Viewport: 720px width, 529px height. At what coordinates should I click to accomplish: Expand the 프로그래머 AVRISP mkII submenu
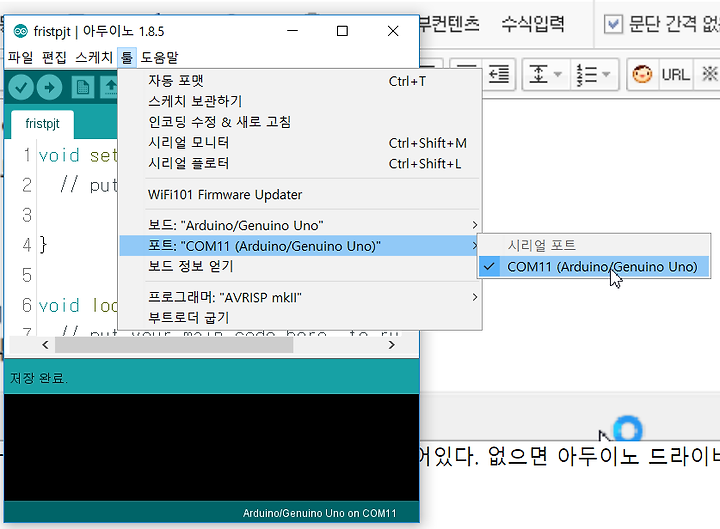(x=300, y=298)
